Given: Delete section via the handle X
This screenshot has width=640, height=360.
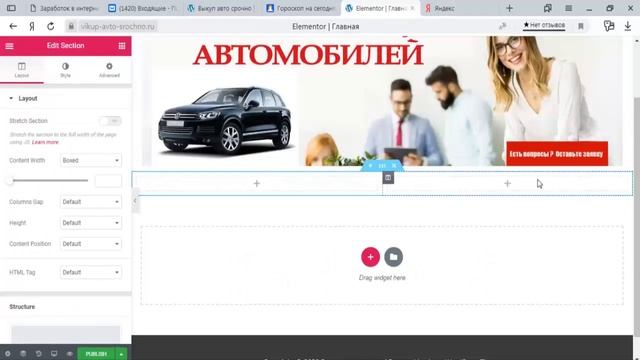Looking at the screenshot, I should 394,166.
